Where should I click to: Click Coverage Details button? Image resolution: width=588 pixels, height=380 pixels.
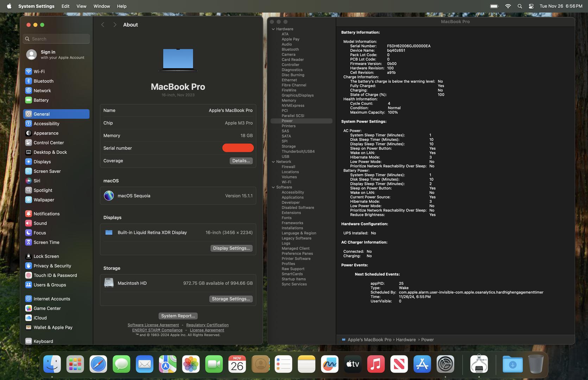(x=241, y=161)
